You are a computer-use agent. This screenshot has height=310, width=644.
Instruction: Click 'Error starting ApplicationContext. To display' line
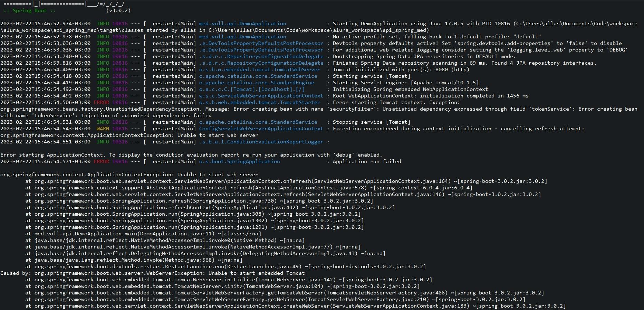191,155
